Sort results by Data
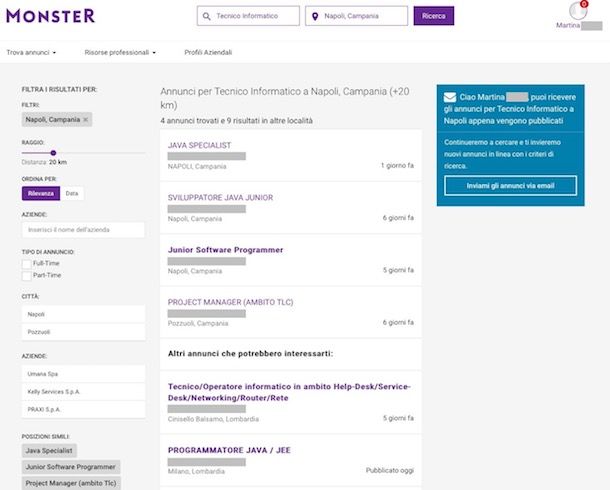This screenshot has height=490, width=610. point(72,193)
